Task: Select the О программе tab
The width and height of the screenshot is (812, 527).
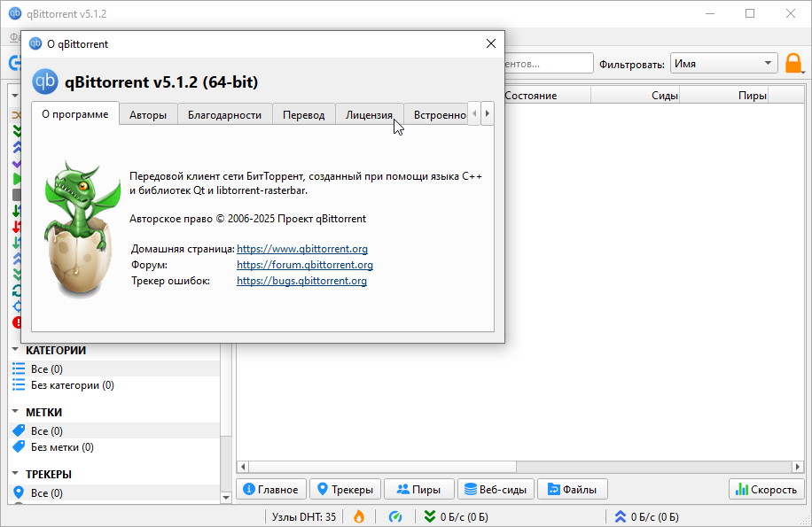Action: pyautogui.click(x=75, y=113)
